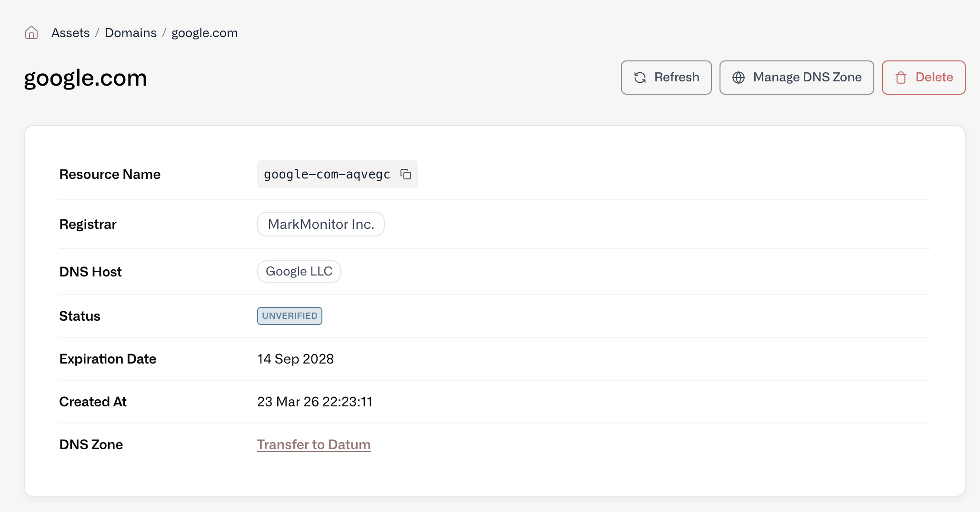This screenshot has width=980, height=512.
Task: Click the Status label
Action: pos(80,316)
